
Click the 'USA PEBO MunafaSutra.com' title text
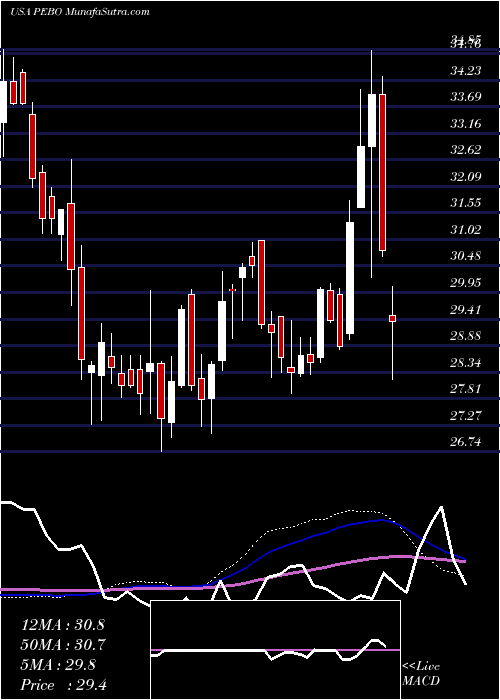click(x=79, y=12)
